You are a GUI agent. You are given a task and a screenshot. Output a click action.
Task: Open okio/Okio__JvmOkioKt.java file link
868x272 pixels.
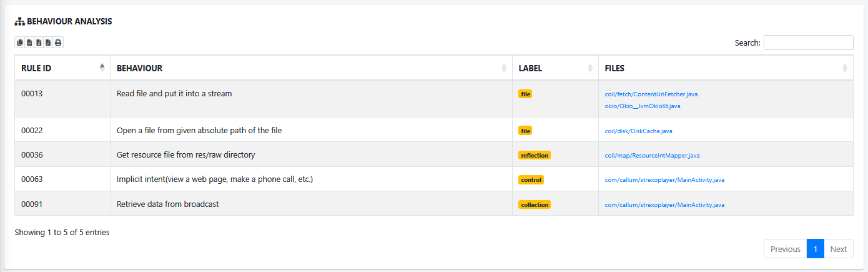coord(643,106)
